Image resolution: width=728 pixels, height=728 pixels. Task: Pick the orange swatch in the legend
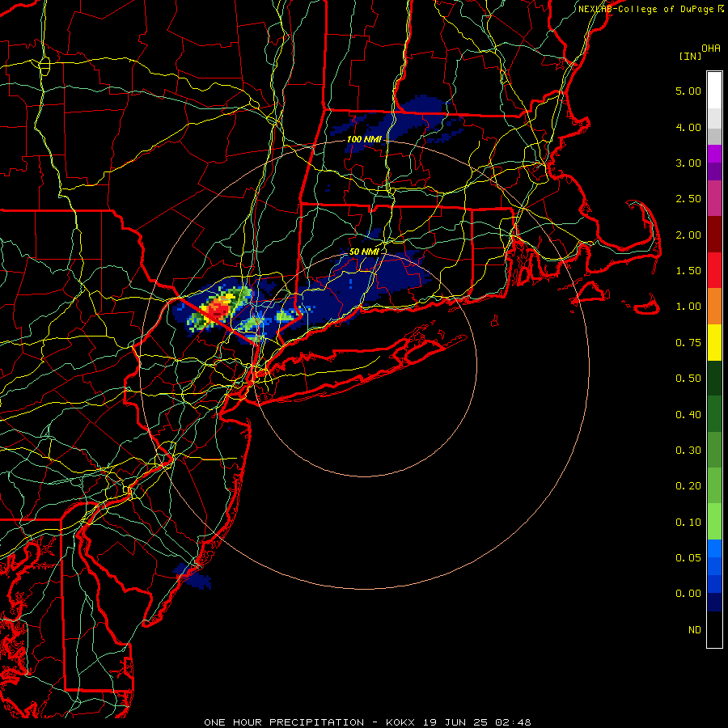pyautogui.click(x=714, y=307)
